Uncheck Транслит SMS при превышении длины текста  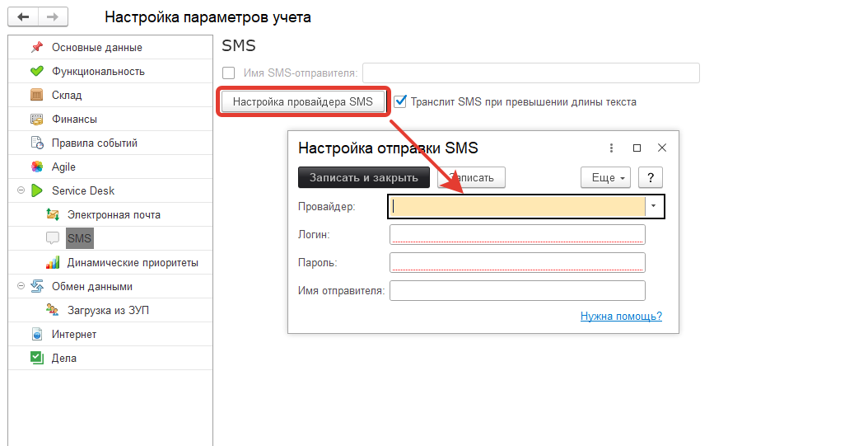(x=400, y=101)
